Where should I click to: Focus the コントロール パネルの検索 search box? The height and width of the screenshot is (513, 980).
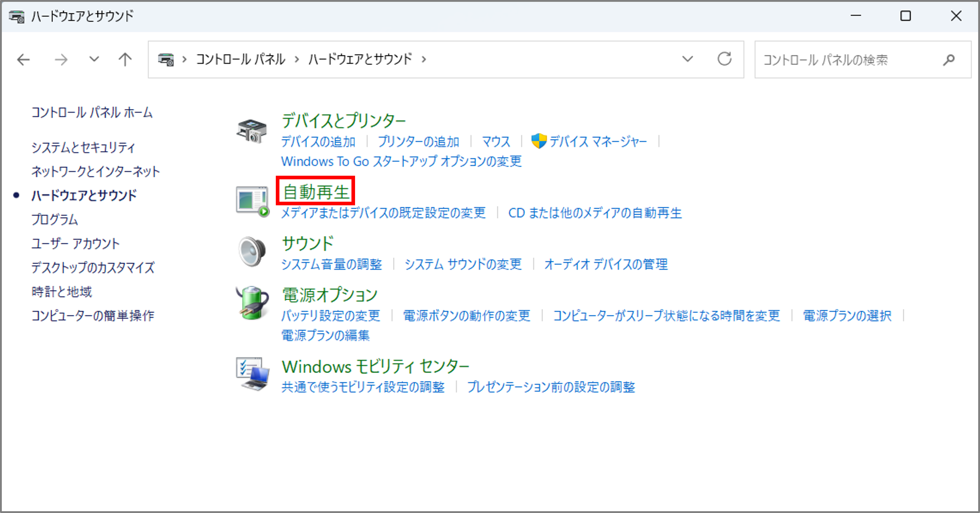click(x=863, y=60)
